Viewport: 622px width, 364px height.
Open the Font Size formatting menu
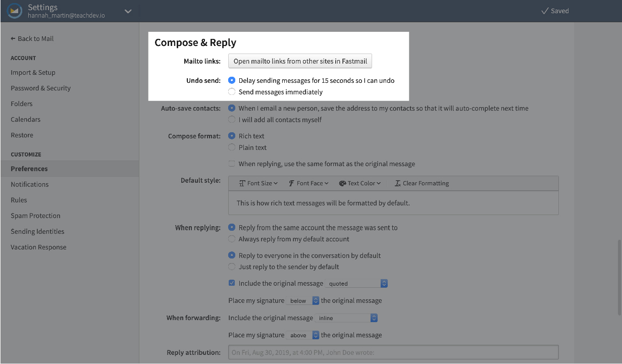258,183
